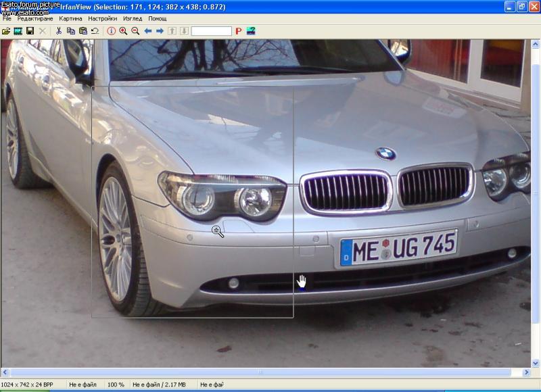Open properties with the red P icon
Screen dimensions: 541x392
[x=239, y=31]
